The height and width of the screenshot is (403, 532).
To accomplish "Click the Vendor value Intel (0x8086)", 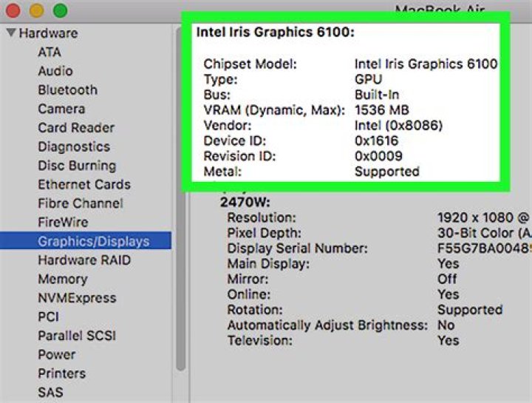I will (x=399, y=126).
